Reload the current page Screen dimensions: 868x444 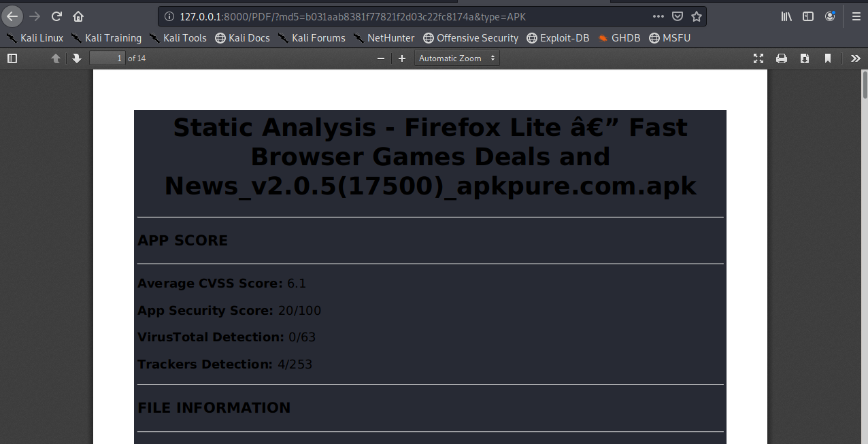click(x=57, y=16)
